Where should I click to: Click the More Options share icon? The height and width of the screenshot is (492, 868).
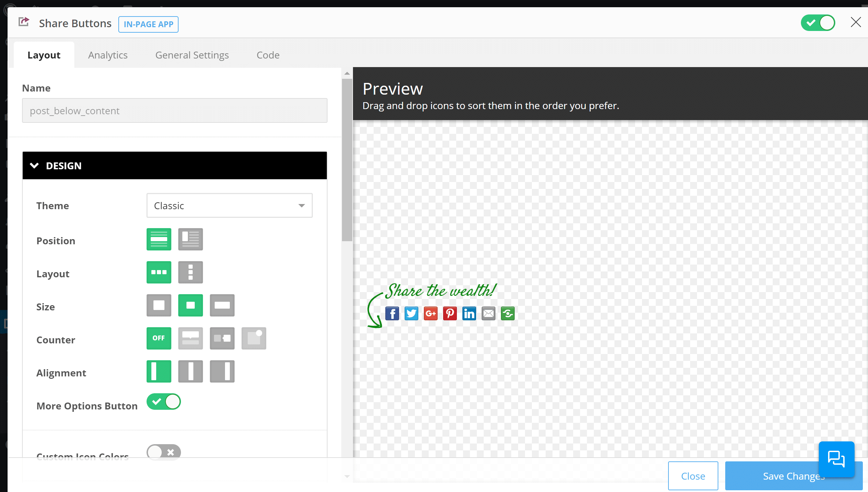click(507, 313)
